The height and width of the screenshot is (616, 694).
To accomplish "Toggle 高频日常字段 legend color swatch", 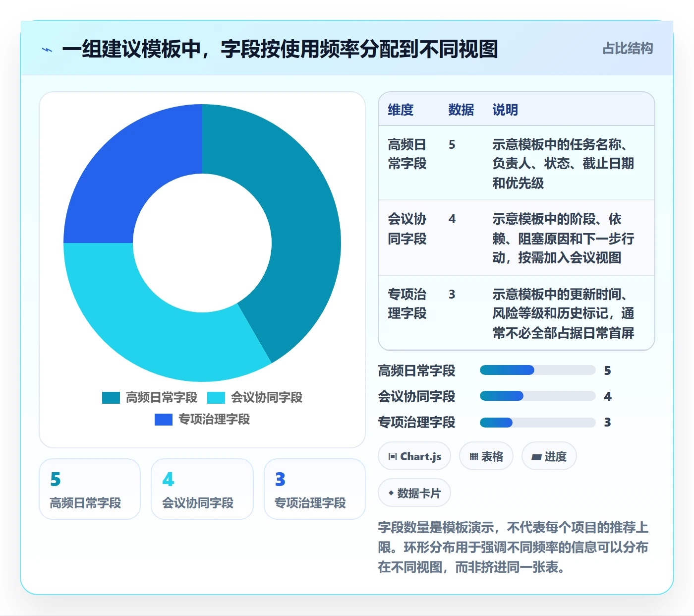I will (111, 398).
